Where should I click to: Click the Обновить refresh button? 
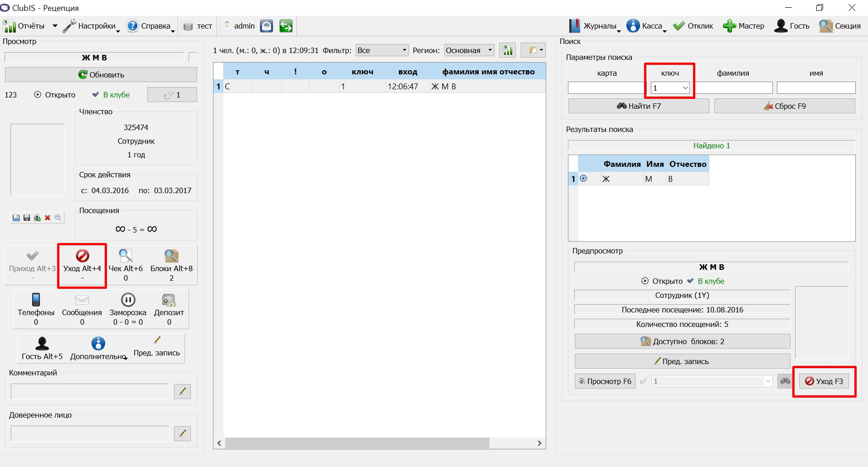point(101,75)
